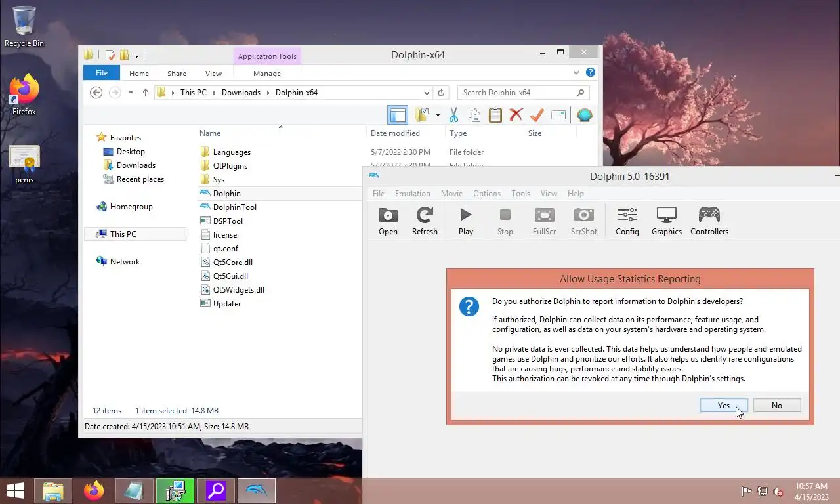Click the Properties icon in quick access toolbar
Viewport: 840px width, 504px height.
(110, 55)
